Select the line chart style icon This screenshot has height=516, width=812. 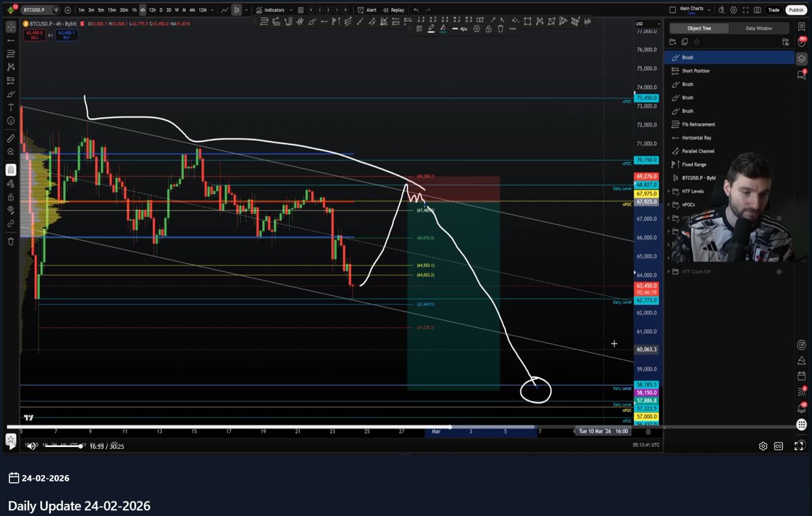(x=225, y=10)
